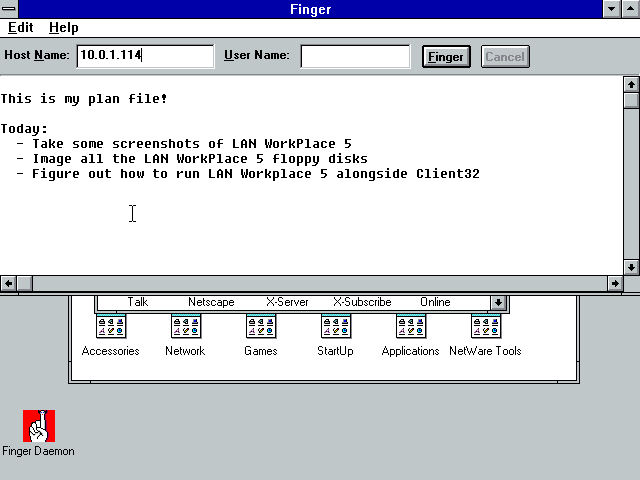Image resolution: width=640 pixels, height=480 pixels.
Task: Click the output pane scroll down arrow
Action: coord(631,267)
